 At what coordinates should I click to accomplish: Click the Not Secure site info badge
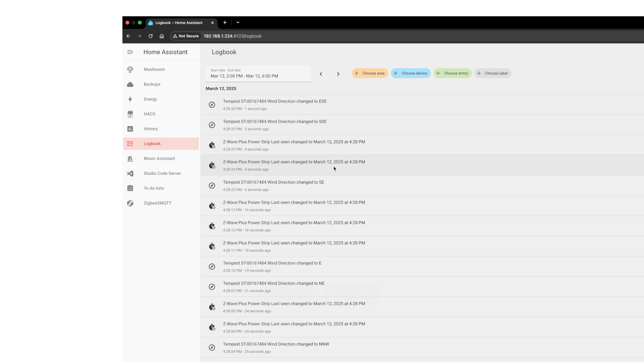click(186, 36)
